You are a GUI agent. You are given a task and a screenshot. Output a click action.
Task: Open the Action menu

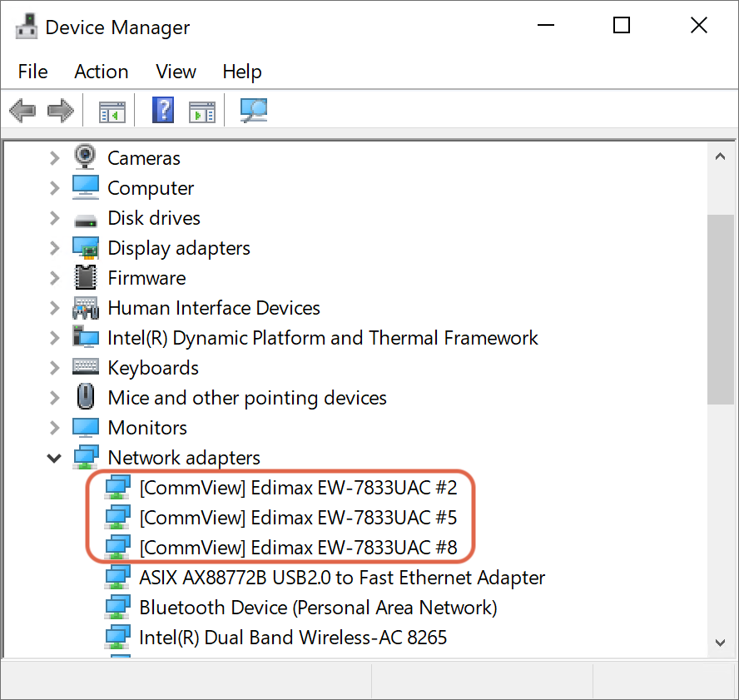[x=102, y=72]
